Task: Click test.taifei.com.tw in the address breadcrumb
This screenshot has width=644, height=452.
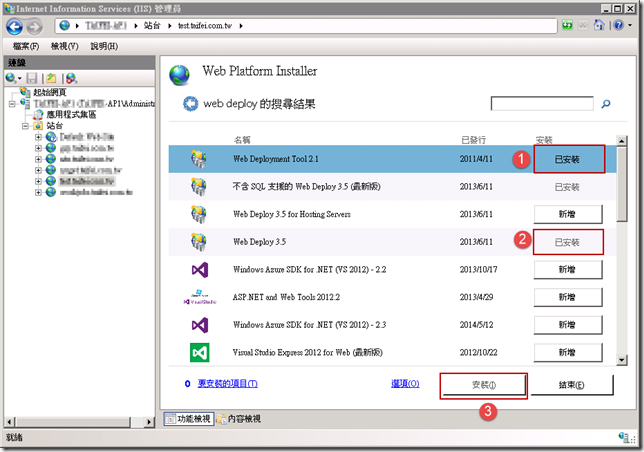Action: [205, 26]
